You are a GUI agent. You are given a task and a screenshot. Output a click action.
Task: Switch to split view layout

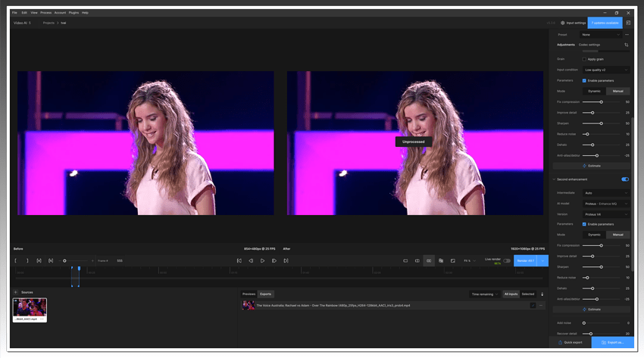click(x=417, y=261)
